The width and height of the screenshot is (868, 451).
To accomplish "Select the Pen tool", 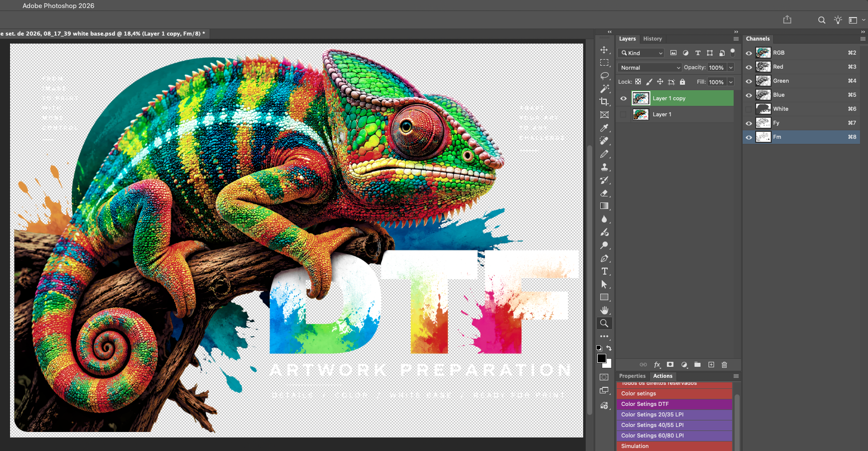I will pos(604,258).
